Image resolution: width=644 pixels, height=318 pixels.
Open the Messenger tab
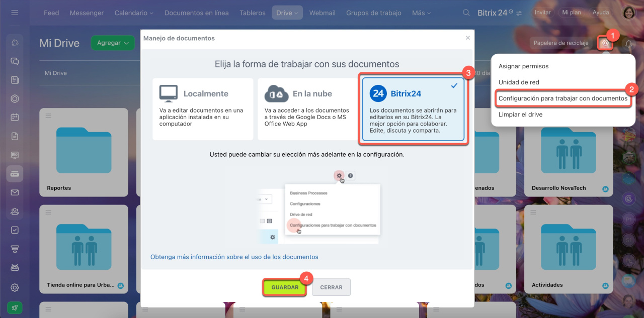pyautogui.click(x=87, y=13)
